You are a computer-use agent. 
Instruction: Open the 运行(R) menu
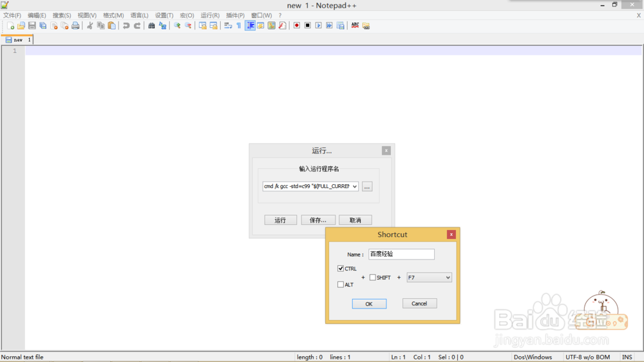coord(210,15)
